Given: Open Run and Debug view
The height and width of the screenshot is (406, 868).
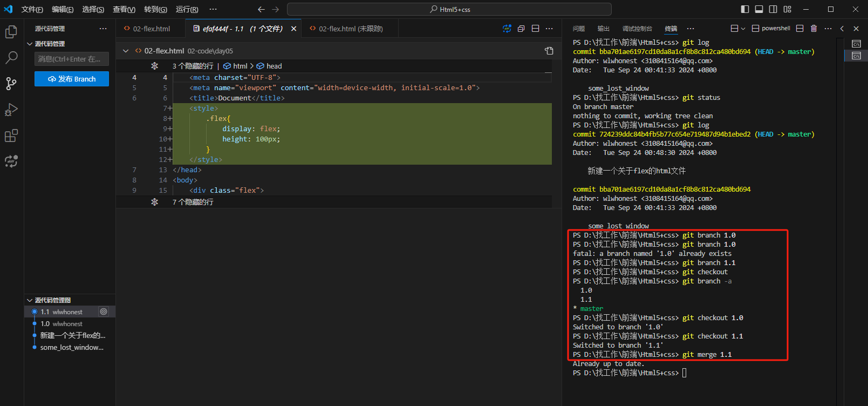Looking at the screenshot, I should [x=11, y=110].
